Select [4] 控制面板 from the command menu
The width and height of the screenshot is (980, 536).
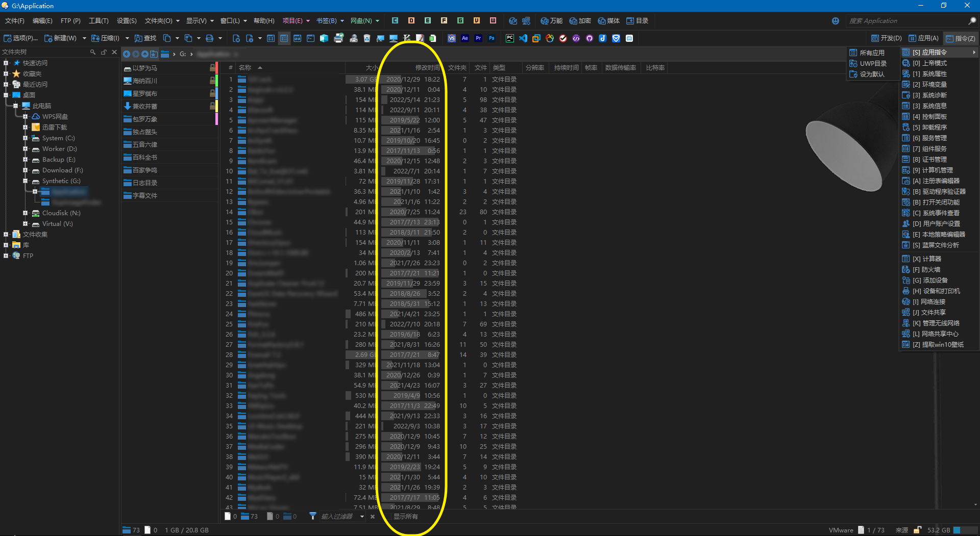coord(934,117)
